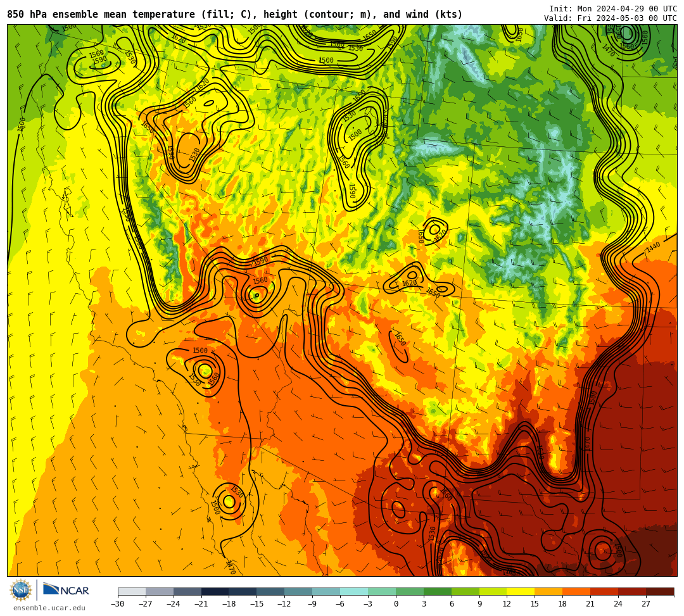Image resolution: width=684 pixels, height=616 pixels.
Task: Click the colorbar tick label -24
Action: (x=173, y=604)
